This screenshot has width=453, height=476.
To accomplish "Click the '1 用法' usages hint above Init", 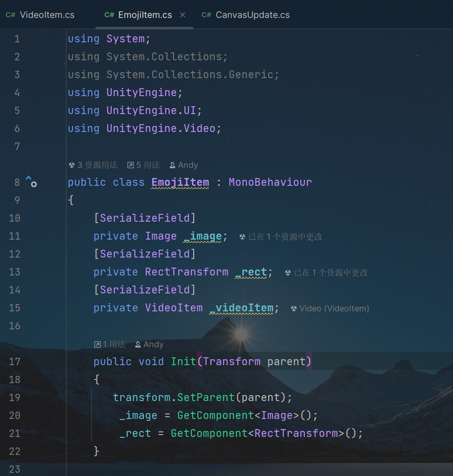I will point(109,344).
